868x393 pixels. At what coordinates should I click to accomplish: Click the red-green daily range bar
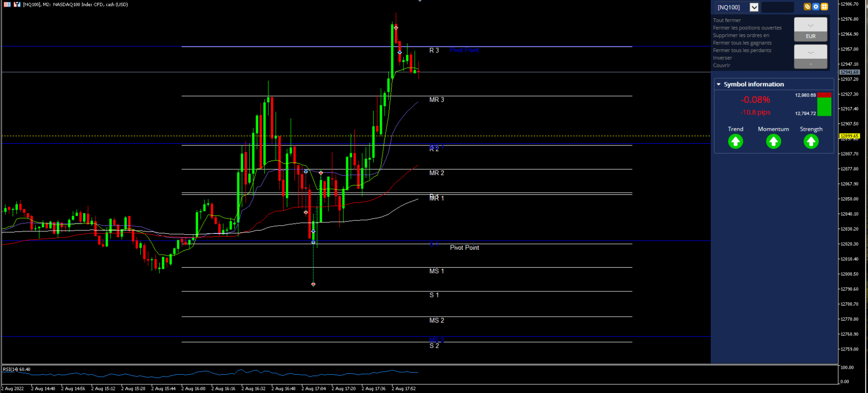point(825,104)
